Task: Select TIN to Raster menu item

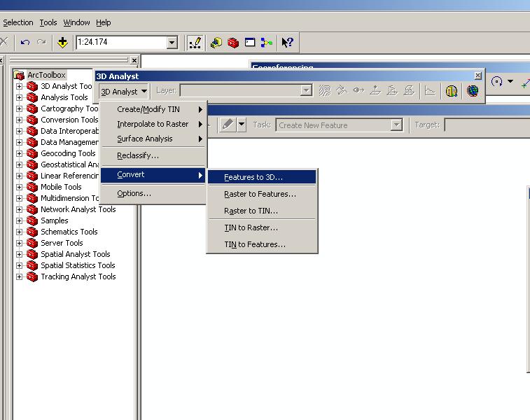Action: point(262,227)
